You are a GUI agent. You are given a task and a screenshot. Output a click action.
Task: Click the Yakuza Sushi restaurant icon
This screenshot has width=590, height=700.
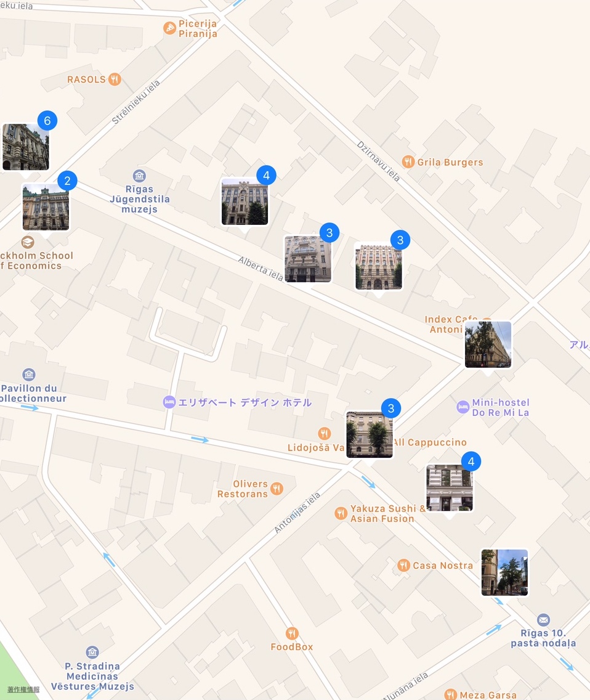point(341,513)
